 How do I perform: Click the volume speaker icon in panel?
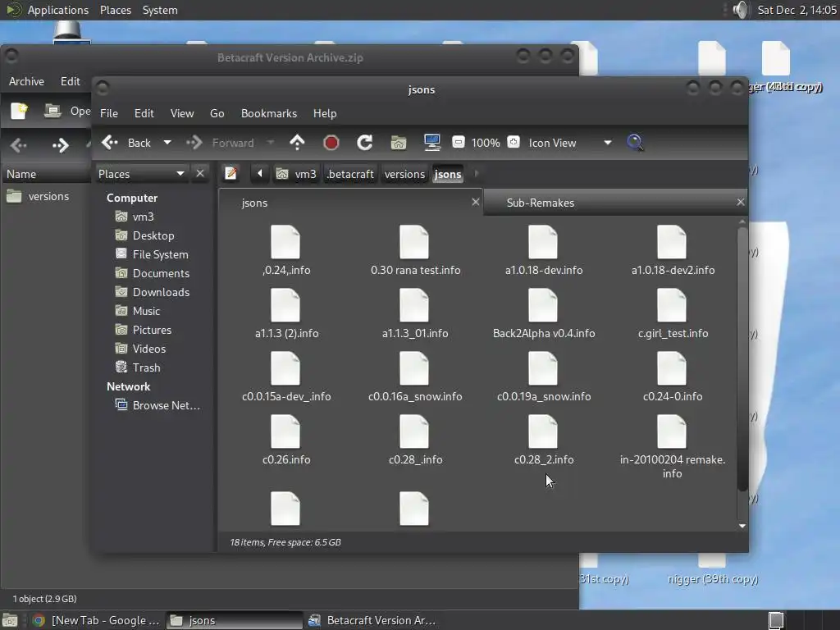click(741, 10)
